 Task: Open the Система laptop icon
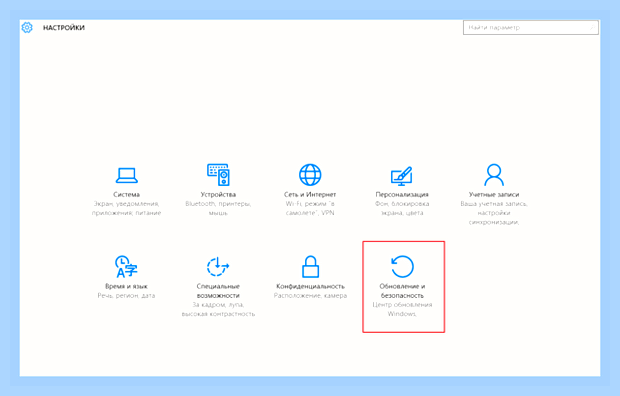point(127,175)
